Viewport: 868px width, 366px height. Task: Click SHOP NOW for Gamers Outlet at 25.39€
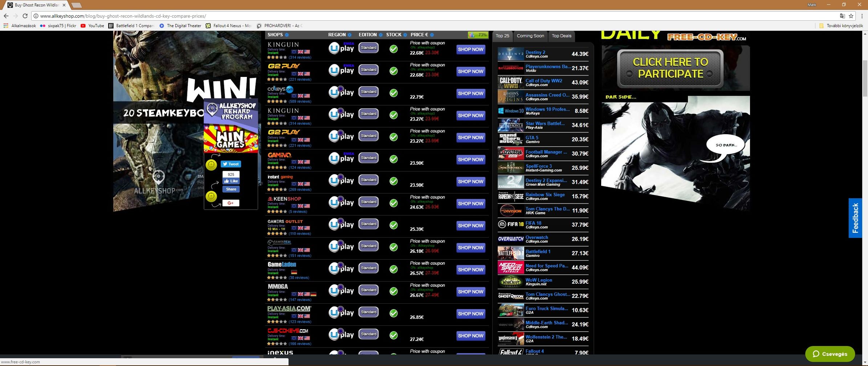[470, 226]
